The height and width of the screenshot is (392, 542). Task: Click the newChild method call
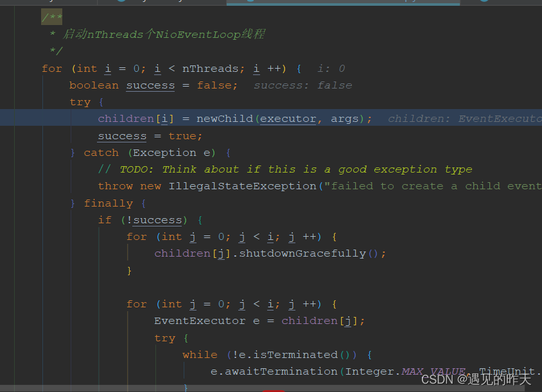[x=225, y=119]
